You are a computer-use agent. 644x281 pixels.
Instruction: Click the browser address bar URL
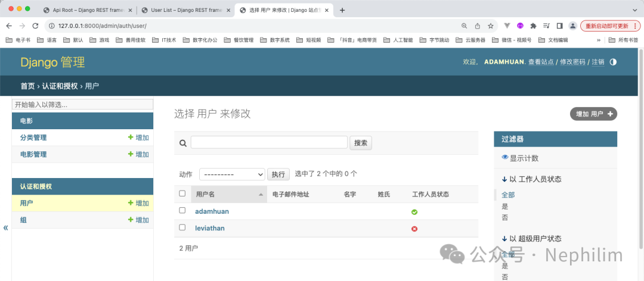pos(103,26)
